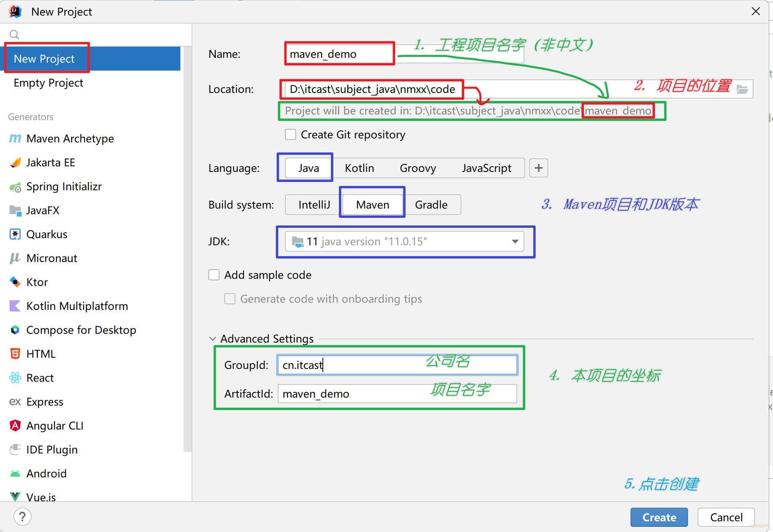The width and height of the screenshot is (773, 532).
Task: Toggle Generate code with onboarding tips
Action: click(x=230, y=299)
